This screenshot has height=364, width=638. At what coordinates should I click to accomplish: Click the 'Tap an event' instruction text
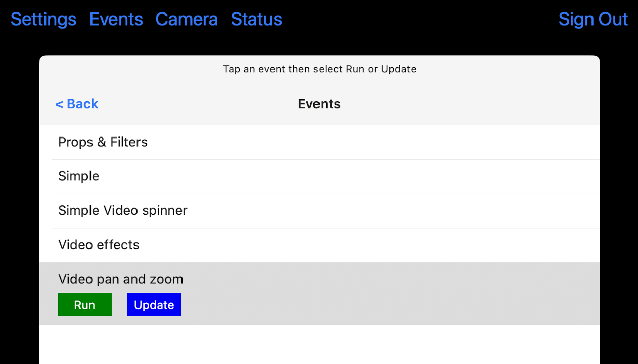[320, 69]
